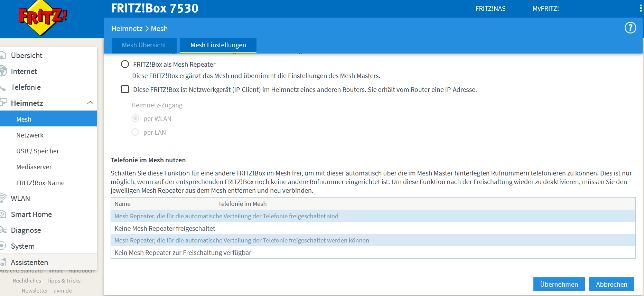Click the Assistenten wizard icon
This screenshot has height=296, width=644.
point(3,262)
